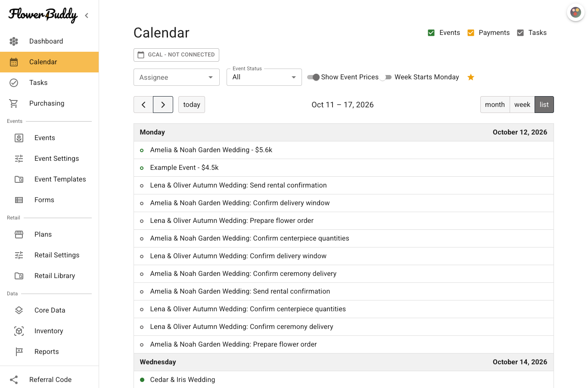The image size is (588, 388).
Task: Open Amelia & Noah: Confirm ceremony delivery task
Action: tap(343, 274)
